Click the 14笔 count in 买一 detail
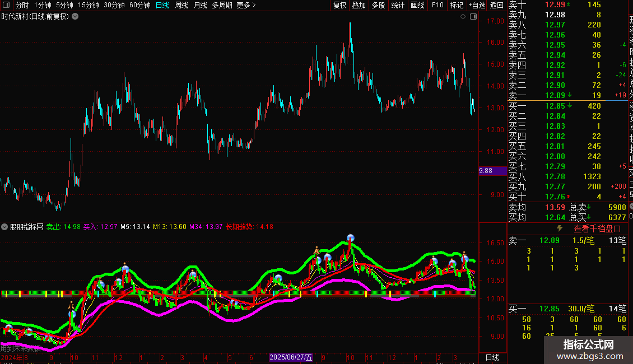The width and height of the screenshot is (633, 364). [x=618, y=309]
